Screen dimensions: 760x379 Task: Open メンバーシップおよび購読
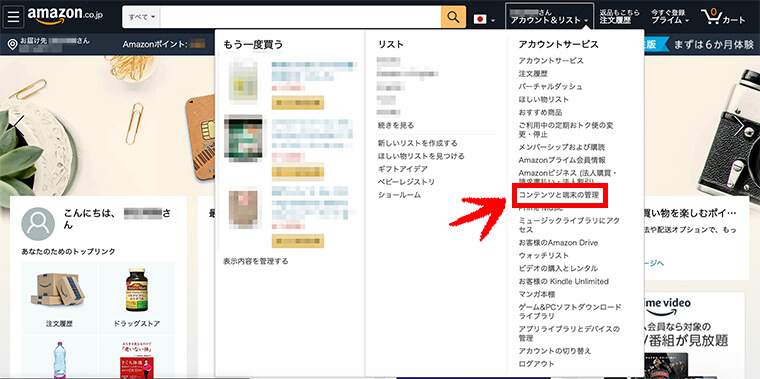pyautogui.click(x=561, y=147)
